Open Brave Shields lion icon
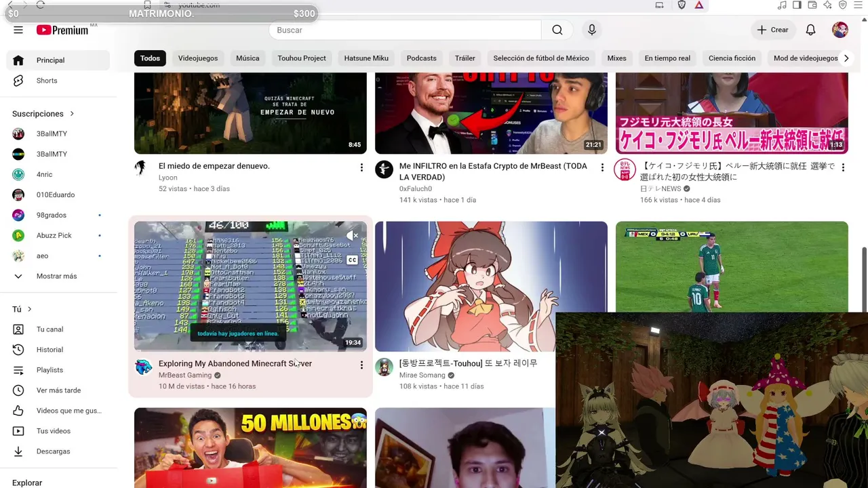868x488 pixels. click(x=682, y=5)
